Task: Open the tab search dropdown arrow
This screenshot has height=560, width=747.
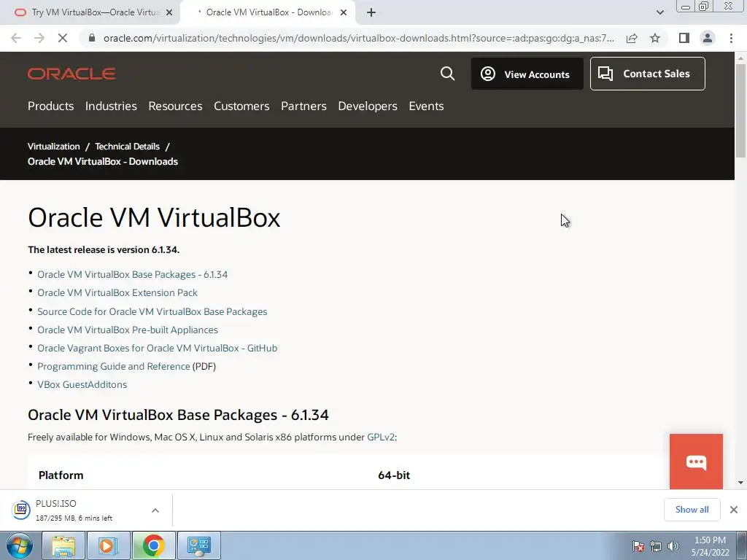Action: click(x=659, y=12)
